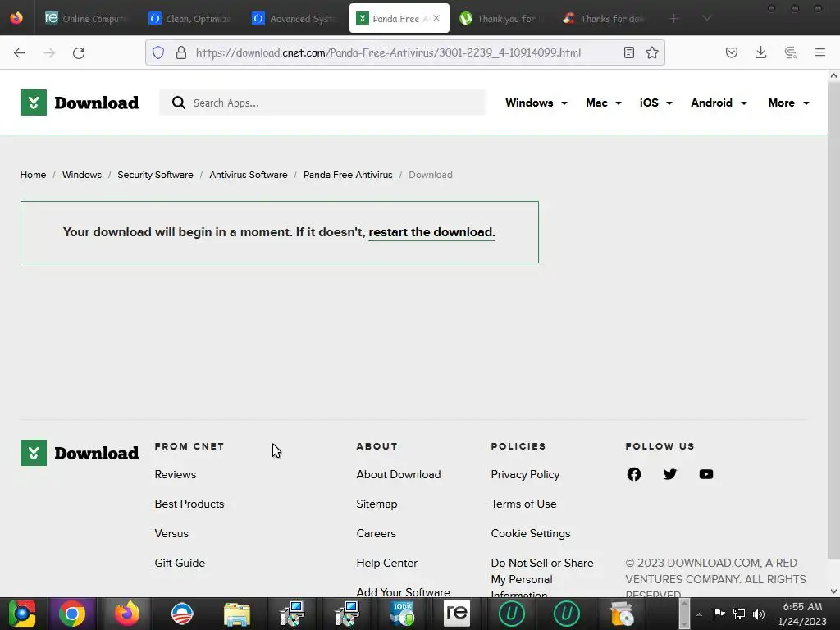The height and width of the screenshot is (630, 840).
Task: View site security info via the padlock icon
Action: (181, 52)
